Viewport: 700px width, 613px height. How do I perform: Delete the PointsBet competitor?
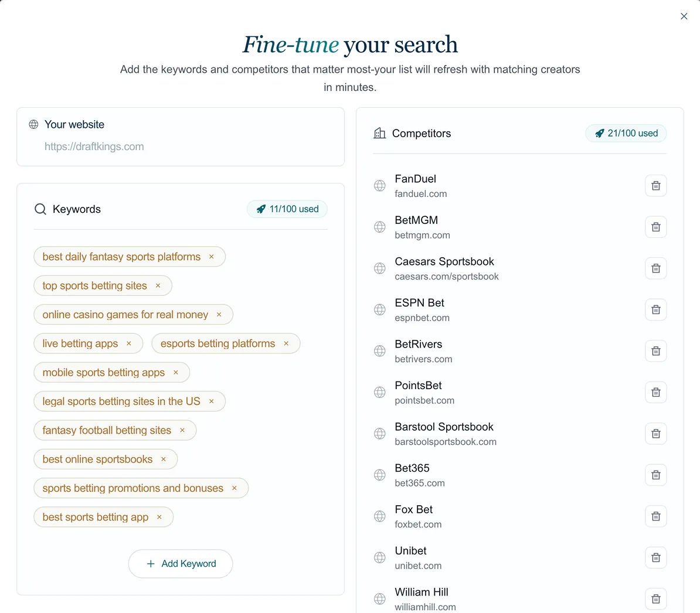click(655, 392)
